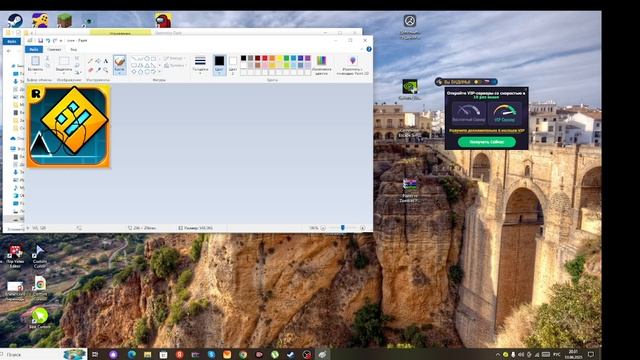Viewport: 640px width, 360px height.
Task: Pick the purple color from the palette
Action: coord(307,58)
